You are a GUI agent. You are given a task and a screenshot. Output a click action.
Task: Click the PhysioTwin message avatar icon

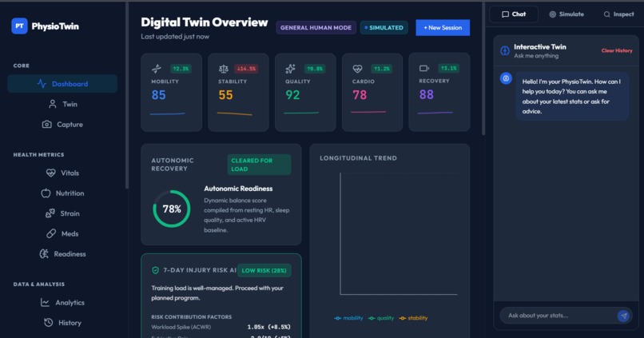(x=506, y=78)
